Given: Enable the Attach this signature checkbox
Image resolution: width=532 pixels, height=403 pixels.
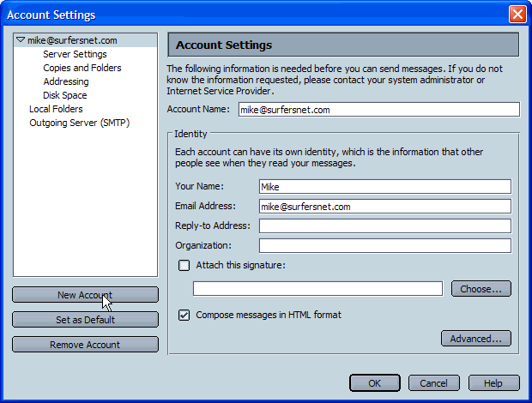Looking at the screenshot, I should [x=184, y=265].
